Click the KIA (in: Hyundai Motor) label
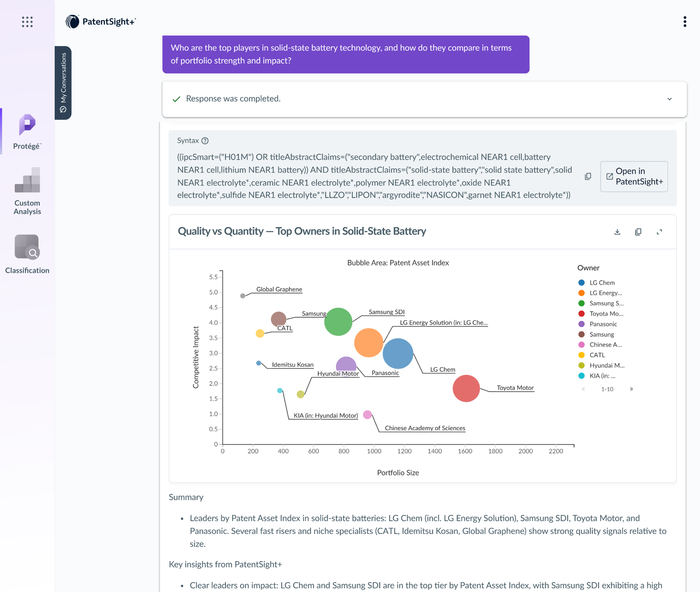700x592 pixels. 326,416
